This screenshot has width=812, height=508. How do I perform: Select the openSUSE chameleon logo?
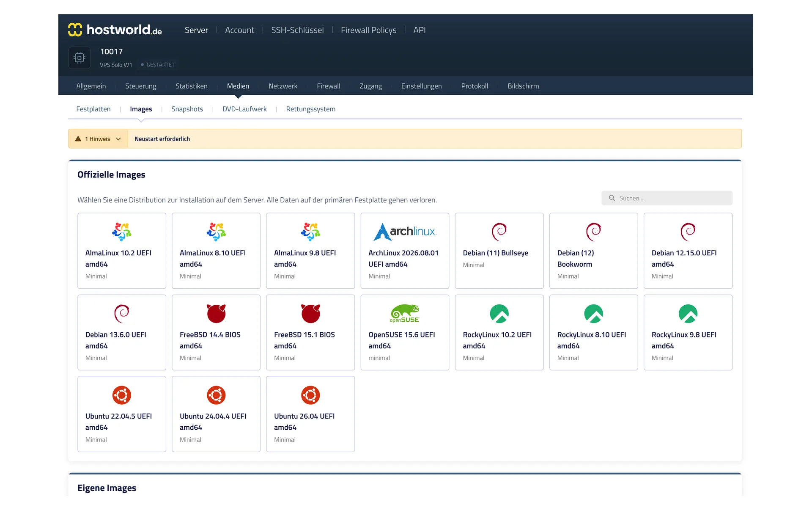click(405, 313)
